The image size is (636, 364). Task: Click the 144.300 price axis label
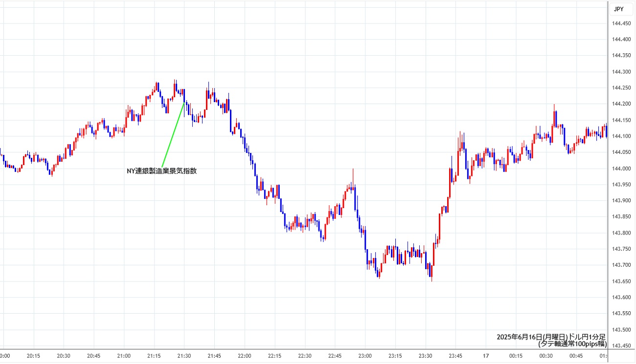click(621, 72)
